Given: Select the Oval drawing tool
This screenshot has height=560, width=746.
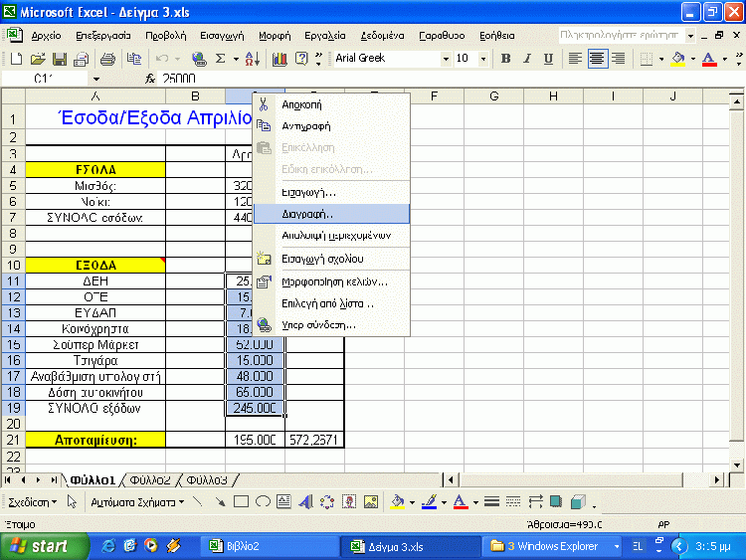Looking at the screenshot, I should click(263, 501).
